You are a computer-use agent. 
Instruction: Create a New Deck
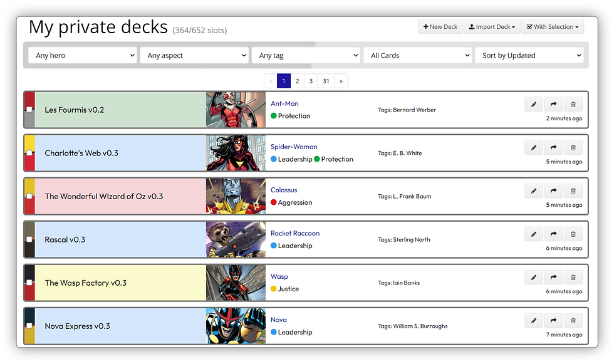click(x=440, y=26)
